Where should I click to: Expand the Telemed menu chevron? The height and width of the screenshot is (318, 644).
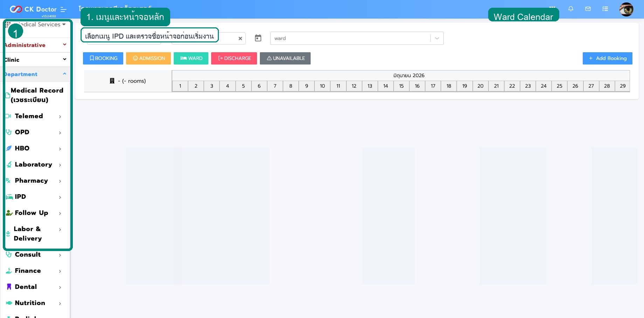[x=60, y=116]
